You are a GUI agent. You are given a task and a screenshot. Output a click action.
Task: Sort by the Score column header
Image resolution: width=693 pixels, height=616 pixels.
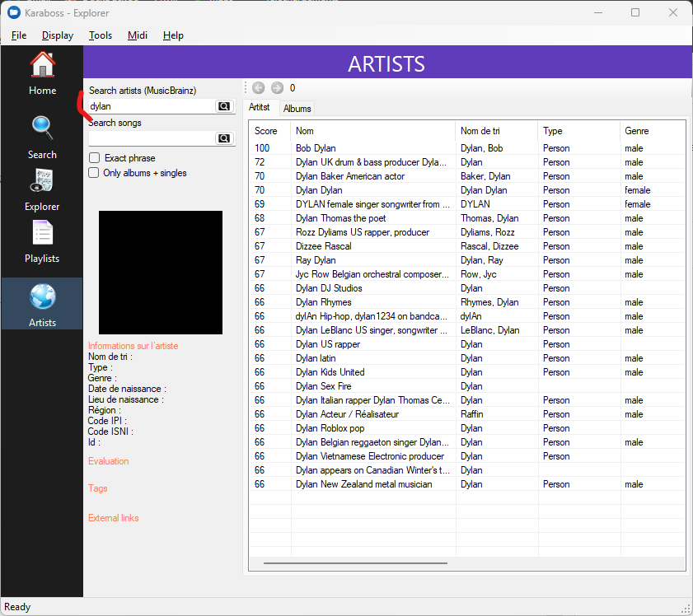(x=266, y=131)
